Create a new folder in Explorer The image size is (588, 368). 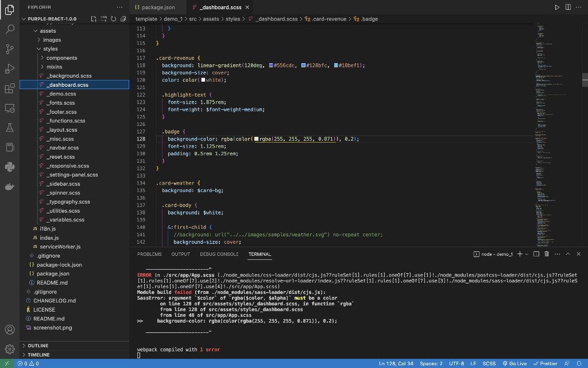click(103, 19)
